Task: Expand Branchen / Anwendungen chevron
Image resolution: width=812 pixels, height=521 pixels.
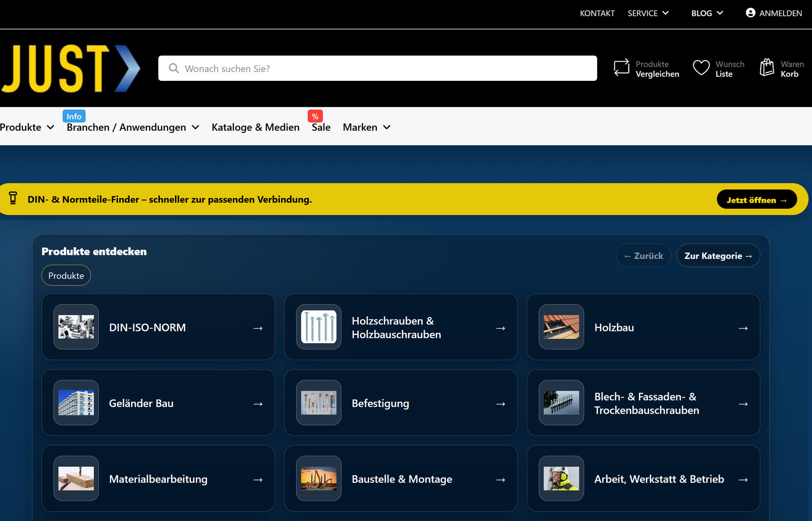Action: point(195,127)
